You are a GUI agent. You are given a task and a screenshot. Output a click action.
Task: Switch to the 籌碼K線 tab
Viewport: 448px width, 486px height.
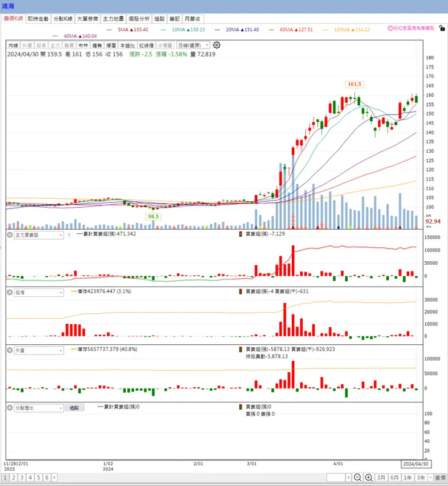click(x=13, y=19)
